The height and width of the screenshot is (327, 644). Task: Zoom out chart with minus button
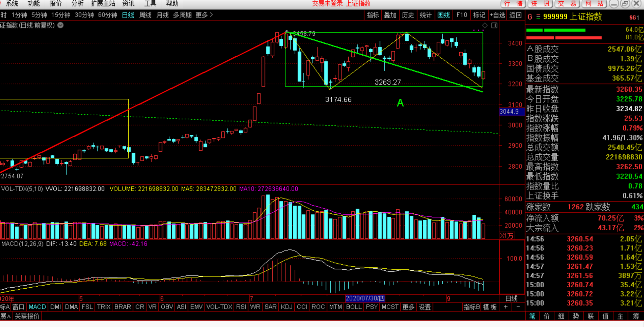coord(518,307)
